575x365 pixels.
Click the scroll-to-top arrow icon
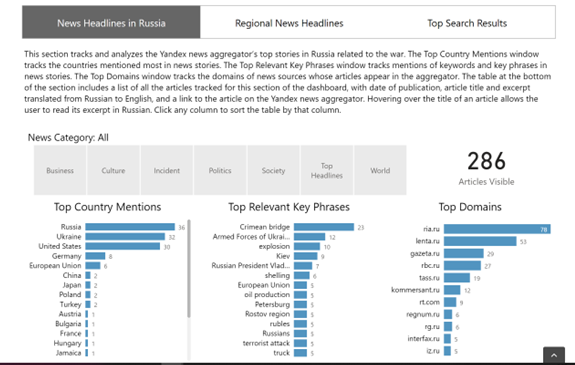554,355
